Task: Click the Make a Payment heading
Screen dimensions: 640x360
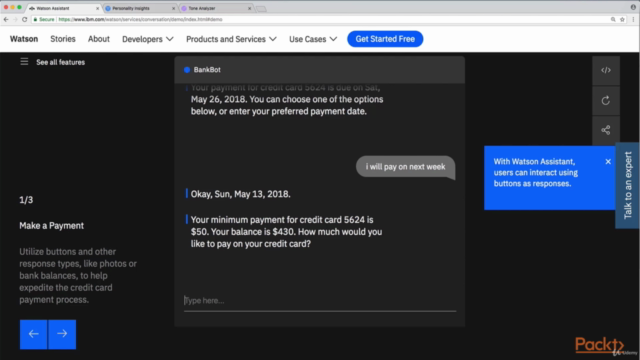Action: click(51, 226)
